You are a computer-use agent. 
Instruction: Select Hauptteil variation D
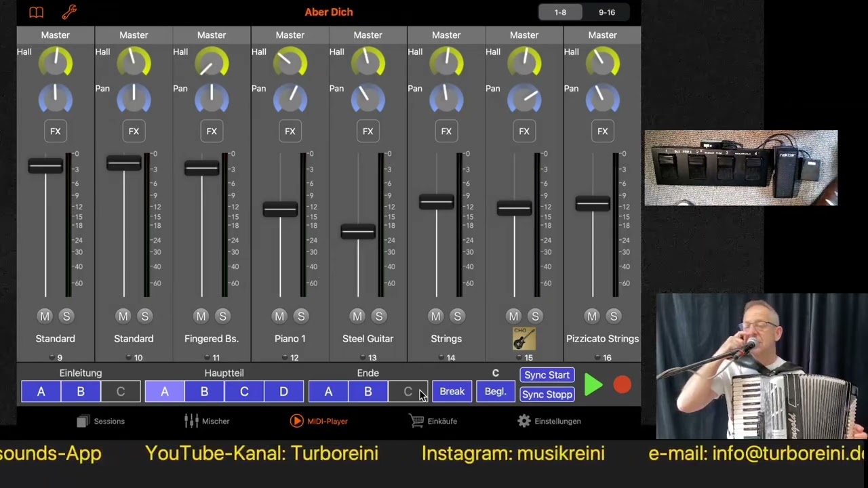point(283,391)
